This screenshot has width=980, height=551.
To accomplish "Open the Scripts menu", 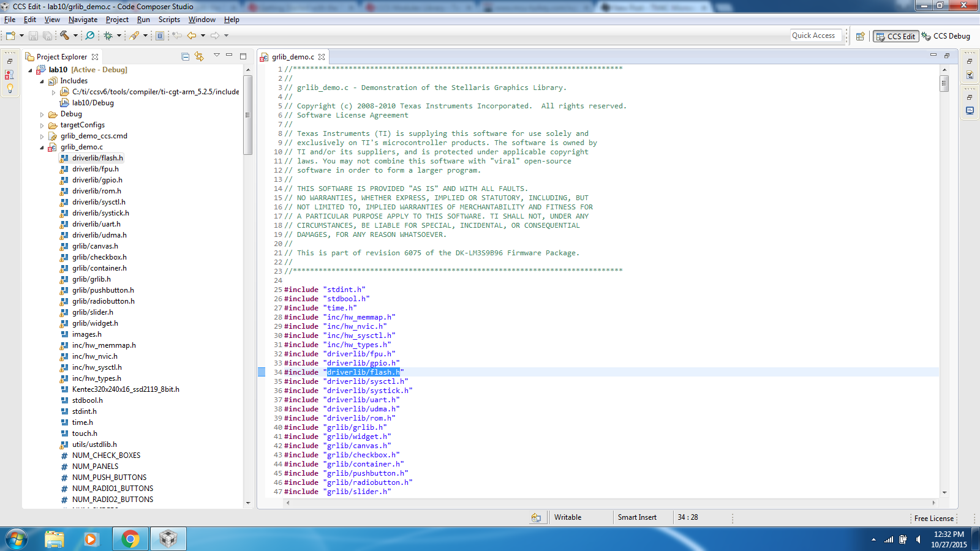I will coord(169,20).
